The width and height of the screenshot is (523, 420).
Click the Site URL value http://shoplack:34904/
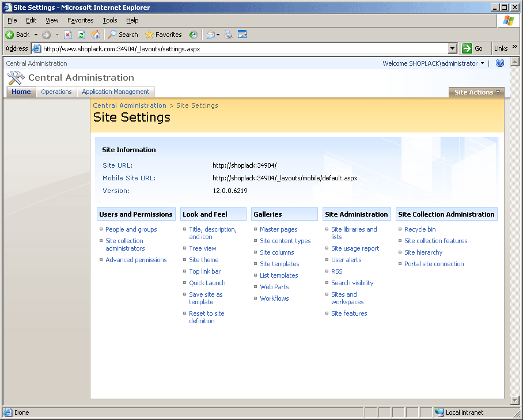(x=244, y=165)
